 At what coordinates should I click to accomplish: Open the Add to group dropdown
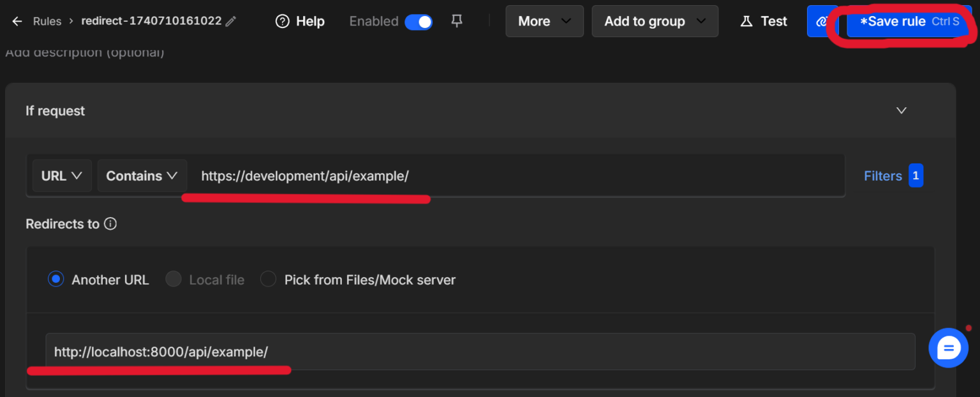[x=655, y=20]
